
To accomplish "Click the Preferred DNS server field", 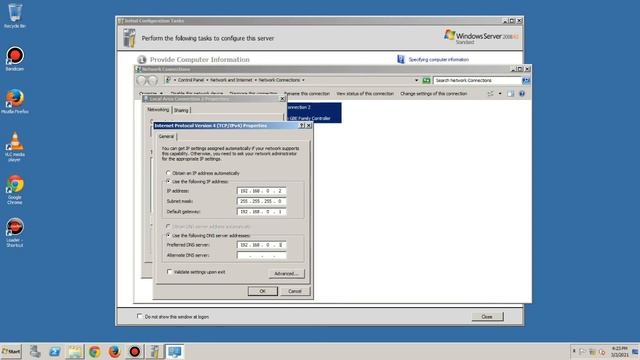I will coord(262,245).
